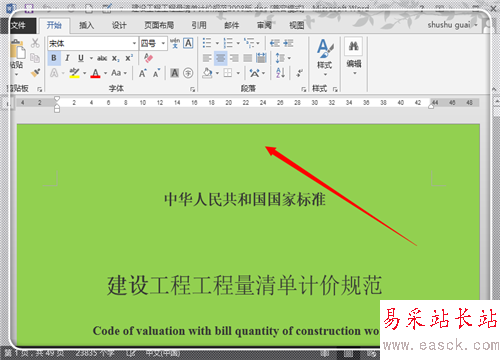Switch to the 邮件 Mailings tab

tap(232, 25)
